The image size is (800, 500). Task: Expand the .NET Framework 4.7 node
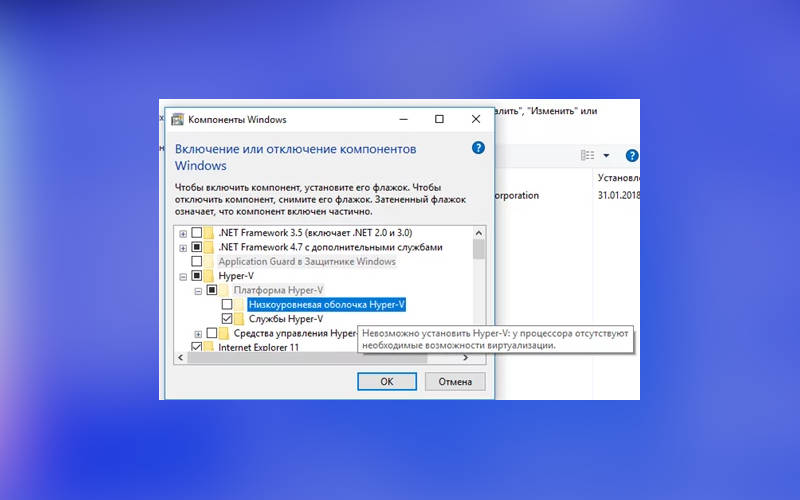click(x=183, y=248)
